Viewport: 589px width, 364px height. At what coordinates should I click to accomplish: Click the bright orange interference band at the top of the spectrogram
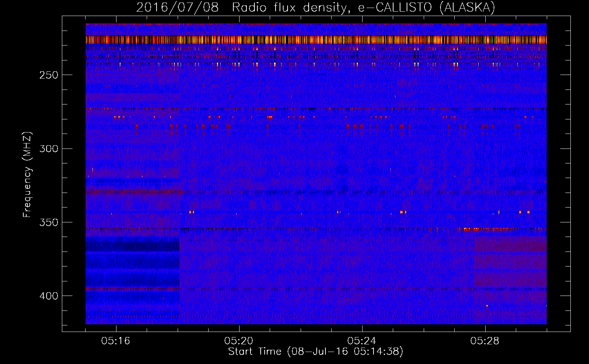pos(316,40)
